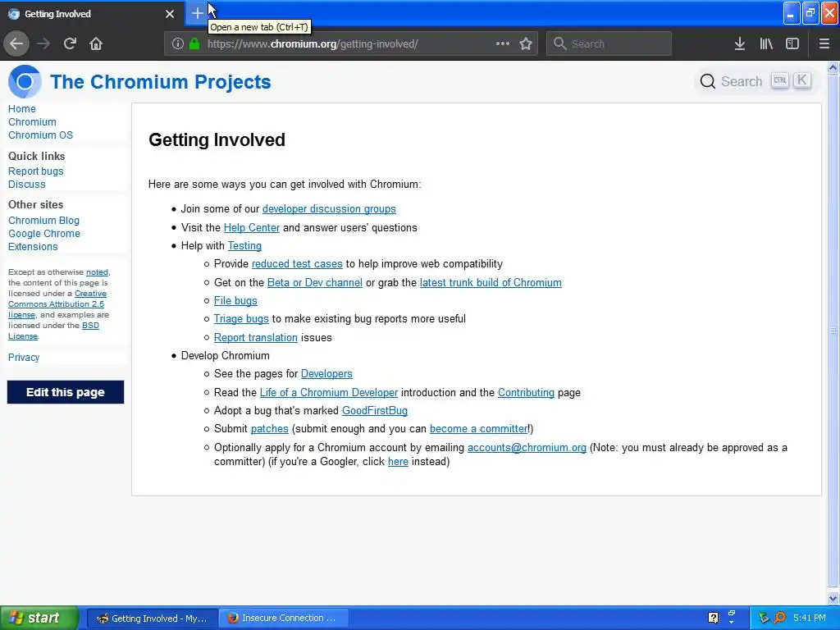The height and width of the screenshot is (630, 840).
Task: Reload the current page
Action: click(70, 43)
